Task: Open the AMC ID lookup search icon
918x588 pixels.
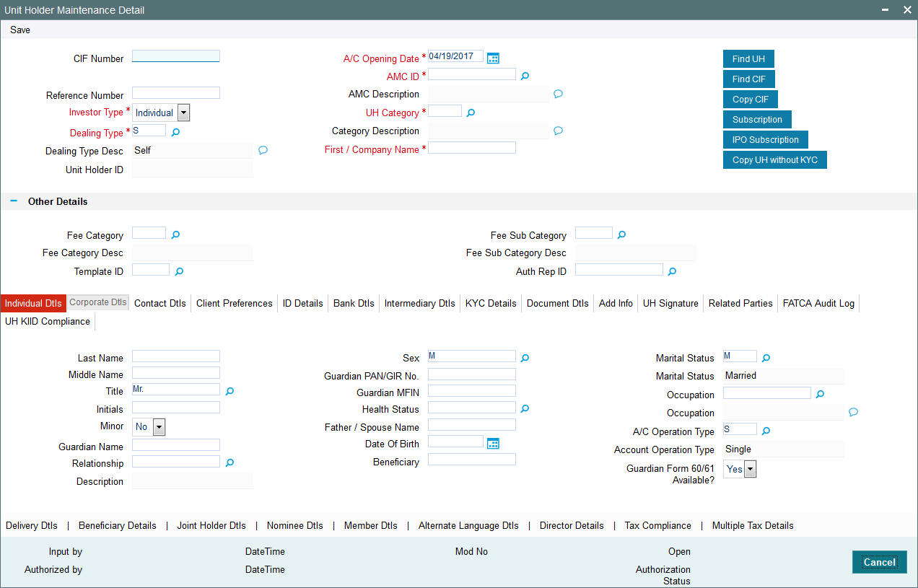Action: click(525, 75)
